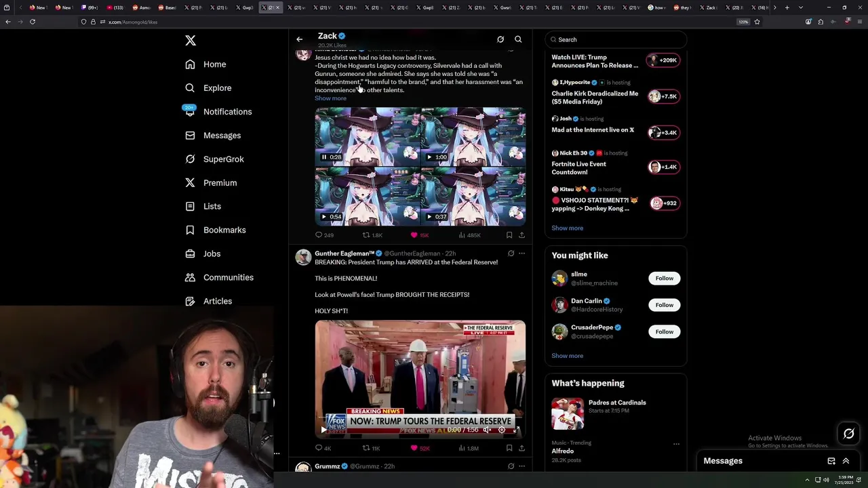Open Messages from the sidebar
Viewport: 868px width, 488px height.
click(213, 136)
